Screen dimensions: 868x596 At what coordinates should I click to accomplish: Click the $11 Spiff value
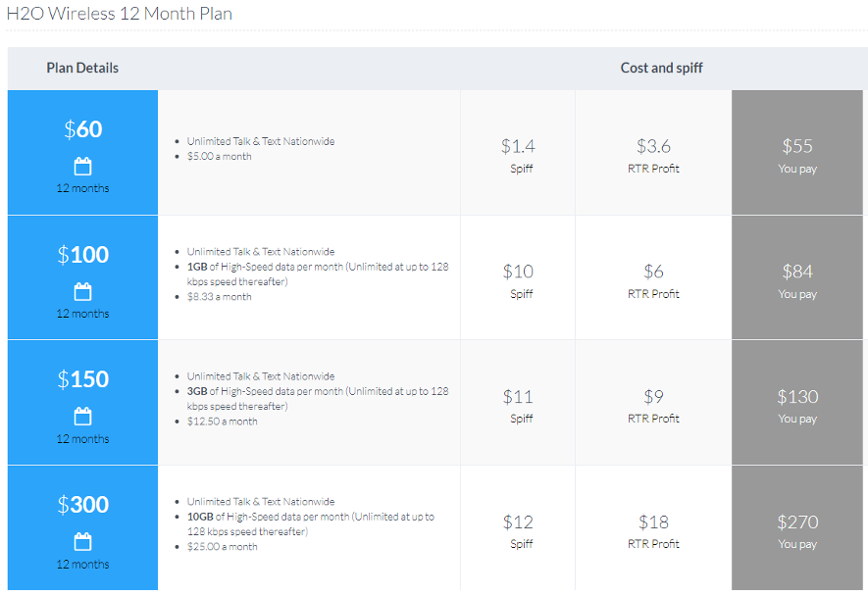(518, 397)
